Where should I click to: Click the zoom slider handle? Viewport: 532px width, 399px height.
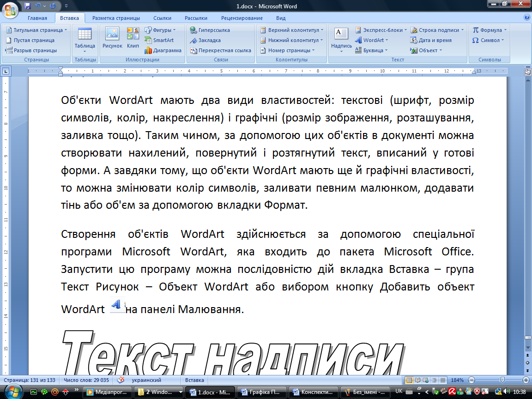[x=502, y=380]
